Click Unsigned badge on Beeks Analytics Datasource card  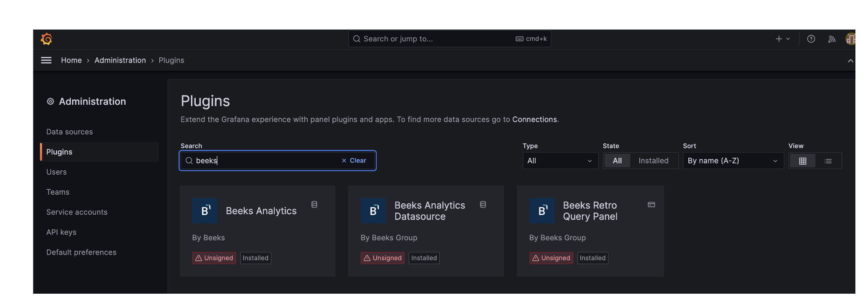pyautogui.click(x=382, y=258)
